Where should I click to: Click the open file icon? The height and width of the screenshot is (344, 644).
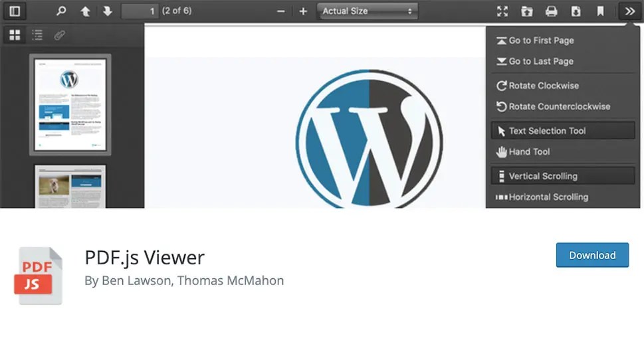point(527,11)
